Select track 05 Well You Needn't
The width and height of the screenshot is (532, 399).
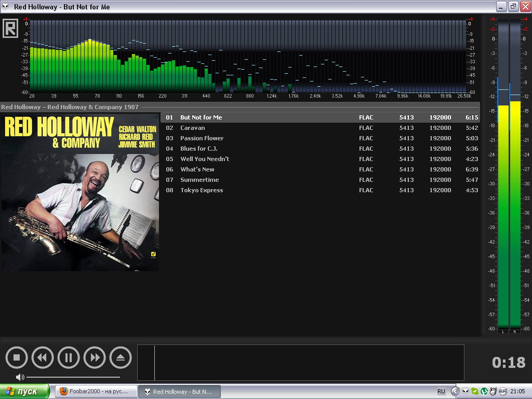320,159
